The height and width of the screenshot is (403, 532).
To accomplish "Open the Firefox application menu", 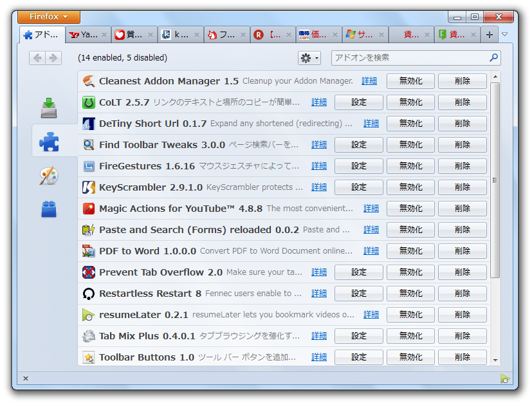I will [49, 16].
